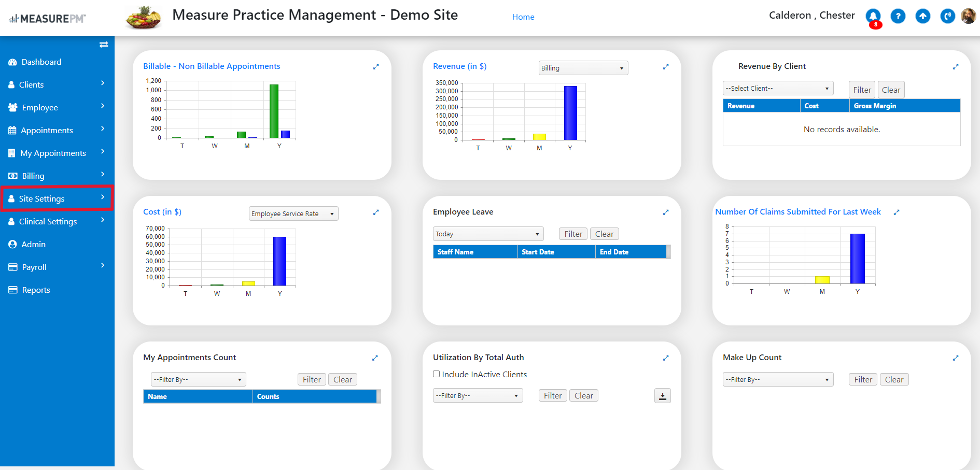Image resolution: width=980 pixels, height=470 pixels.
Task: Expand the My Appointments Count widget
Action: (x=375, y=358)
